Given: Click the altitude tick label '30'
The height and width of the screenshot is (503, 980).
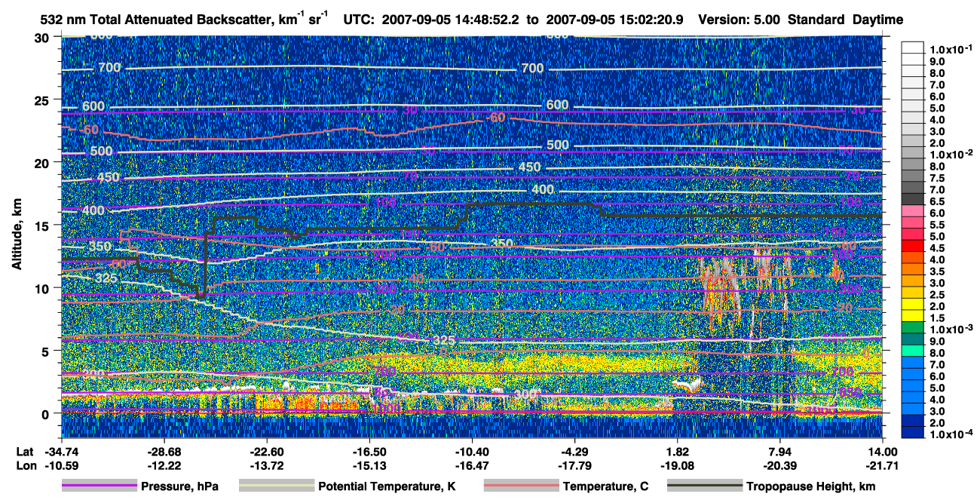Looking at the screenshot, I should (x=44, y=37).
